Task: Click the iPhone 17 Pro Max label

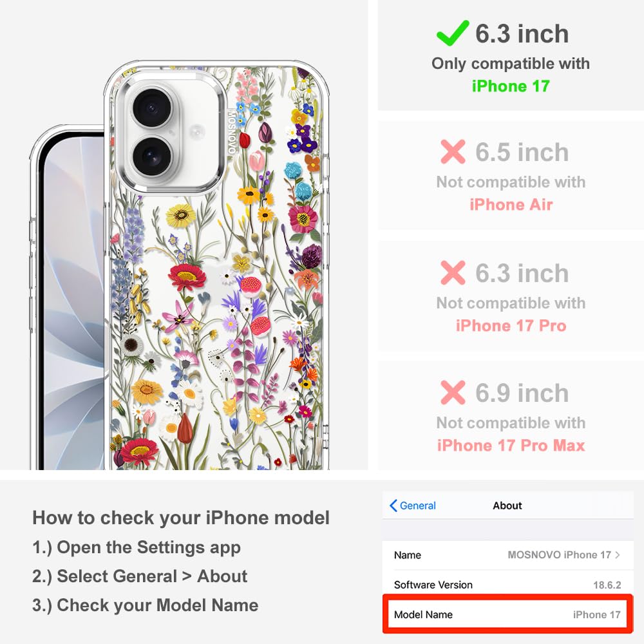Action: (511, 446)
